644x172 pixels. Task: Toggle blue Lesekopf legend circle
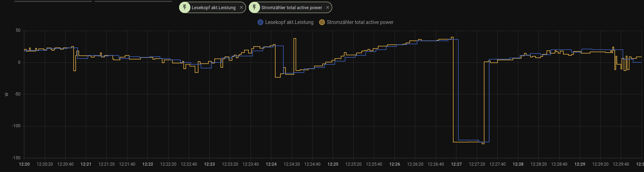(260, 22)
